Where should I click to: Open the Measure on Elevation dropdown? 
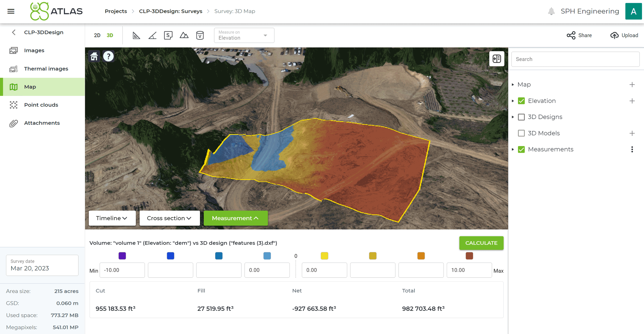pos(244,35)
